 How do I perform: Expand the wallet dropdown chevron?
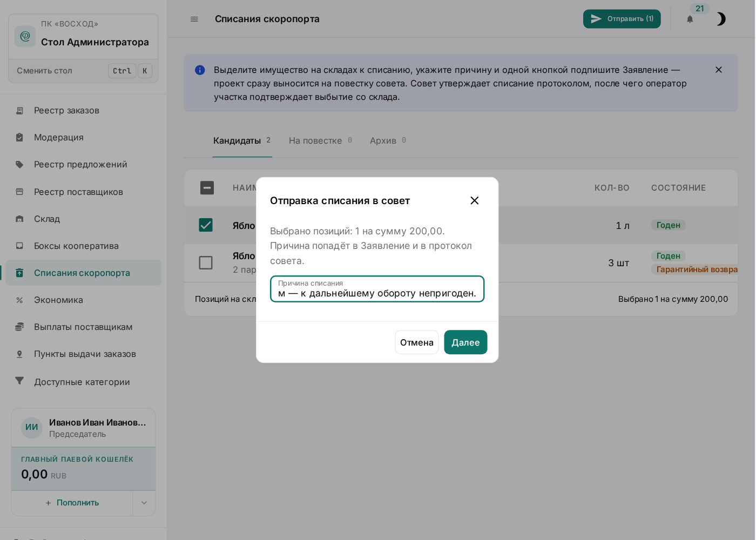pyautogui.click(x=144, y=503)
